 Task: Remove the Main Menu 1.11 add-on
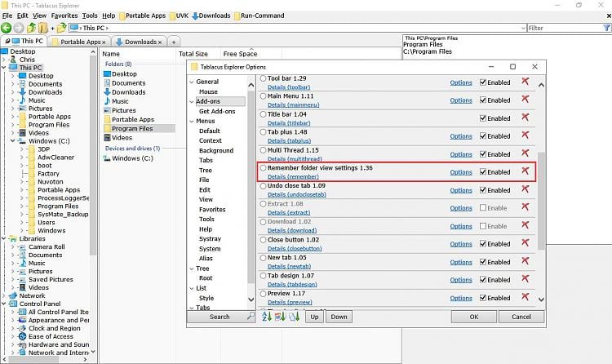click(526, 100)
